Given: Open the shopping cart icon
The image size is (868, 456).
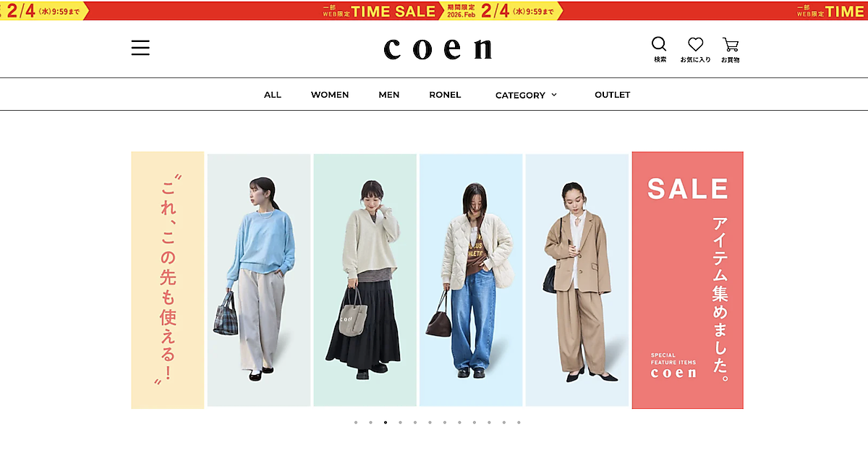Looking at the screenshot, I should (x=731, y=44).
